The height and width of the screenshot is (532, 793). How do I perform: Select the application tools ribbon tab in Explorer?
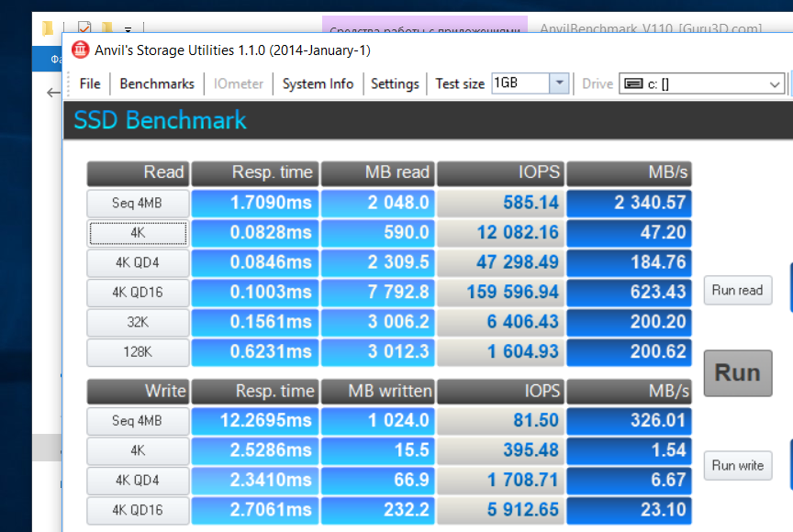tap(424, 26)
